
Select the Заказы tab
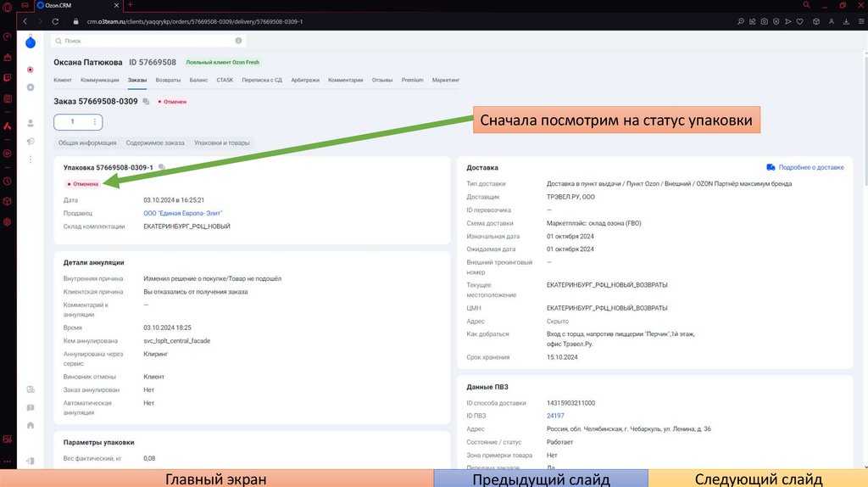[x=137, y=80]
